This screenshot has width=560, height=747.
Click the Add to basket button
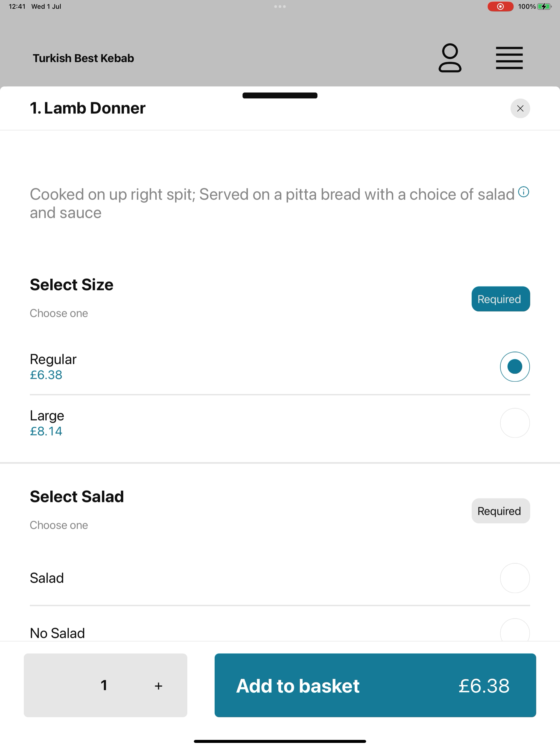[375, 685]
